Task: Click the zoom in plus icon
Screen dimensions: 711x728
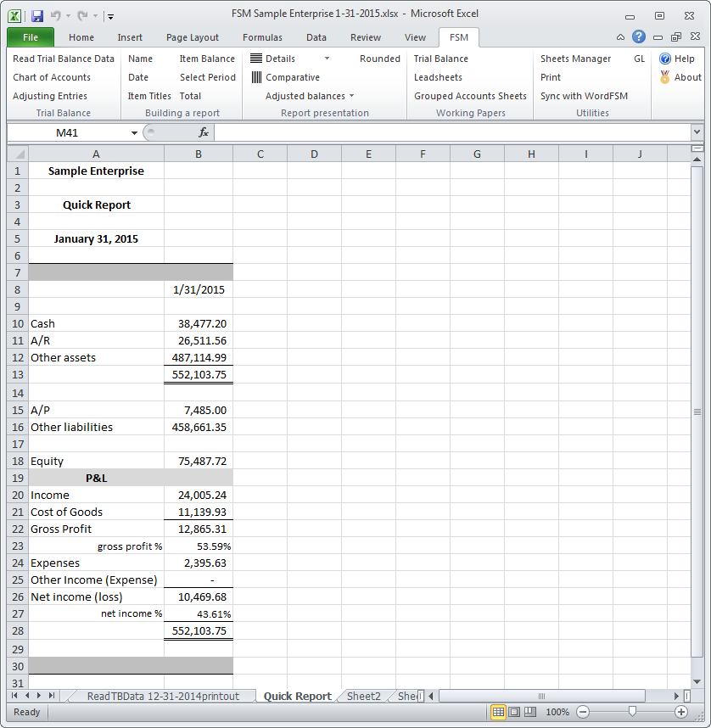Action: coord(681,712)
